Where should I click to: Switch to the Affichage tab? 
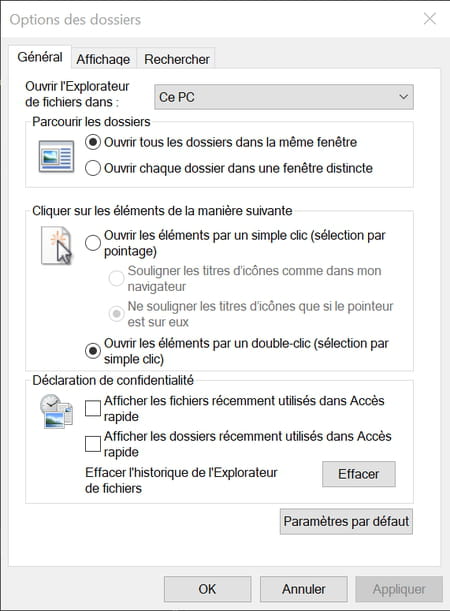click(x=103, y=59)
